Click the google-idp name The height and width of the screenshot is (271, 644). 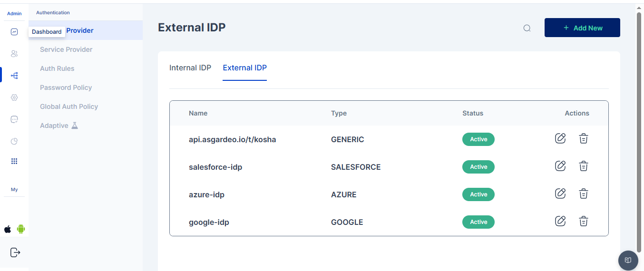point(209,222)
